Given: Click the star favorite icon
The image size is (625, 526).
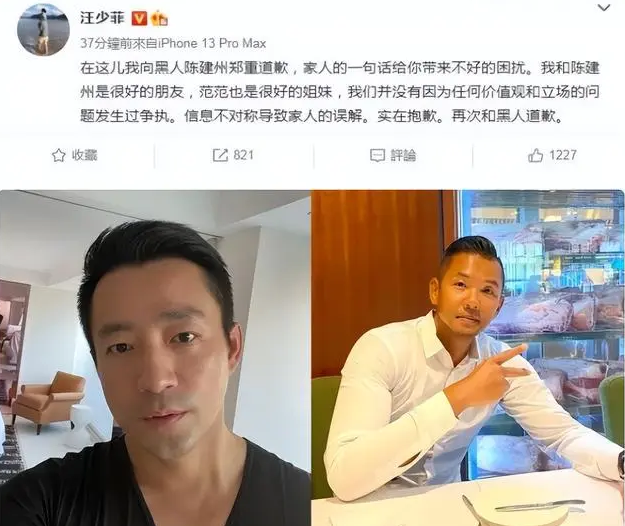Looking at the screenshot, I should pyautogui.click(x=59, y=155).
